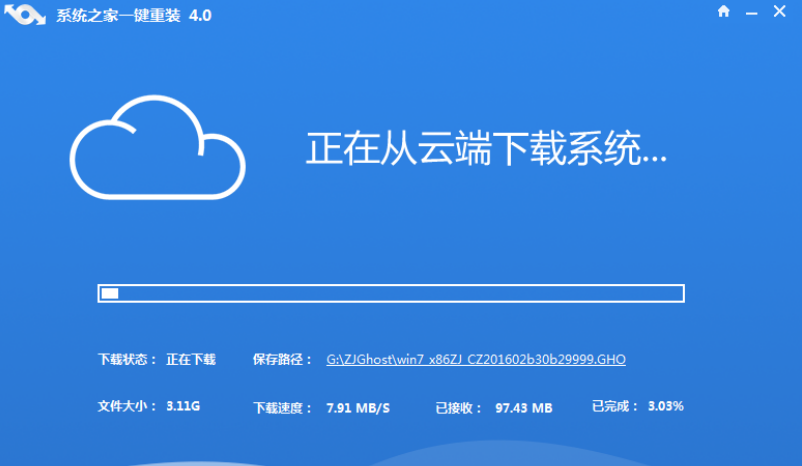
Task: Click the 3.11G file size value
Action: click(x=183, y=406)
